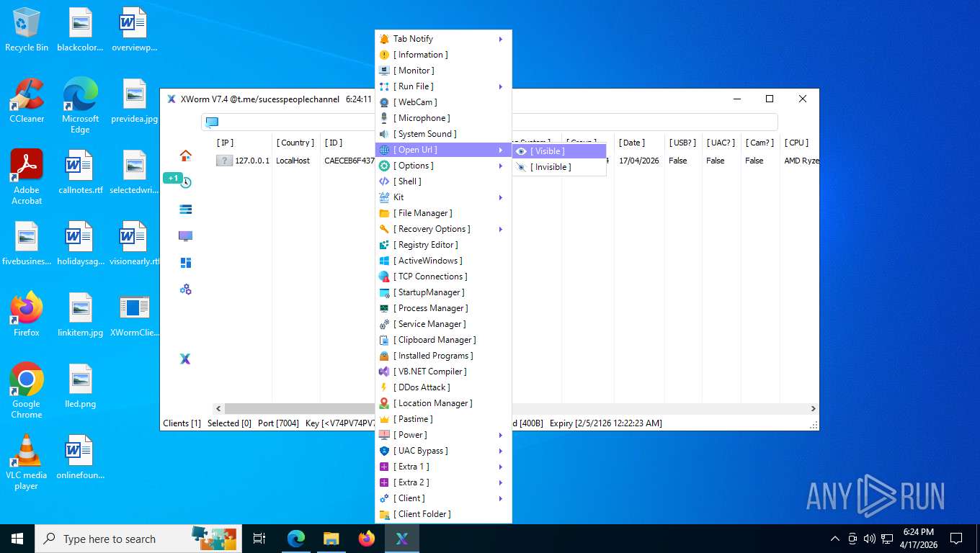Open the XWorm sidebar dashboard tiles icon
Image resolution: width=980 pixels, height=553 pixels.
click(185, 263)
